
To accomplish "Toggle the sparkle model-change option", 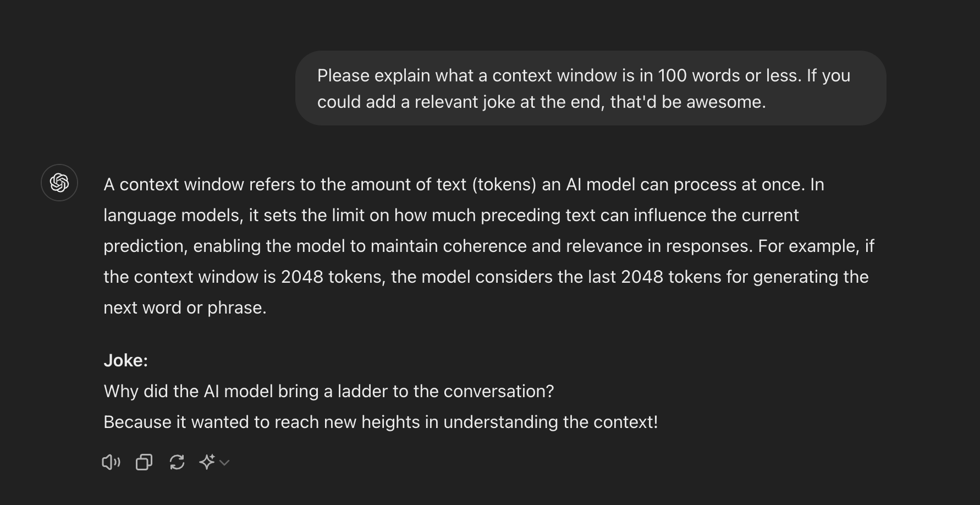I will (207, 462).
